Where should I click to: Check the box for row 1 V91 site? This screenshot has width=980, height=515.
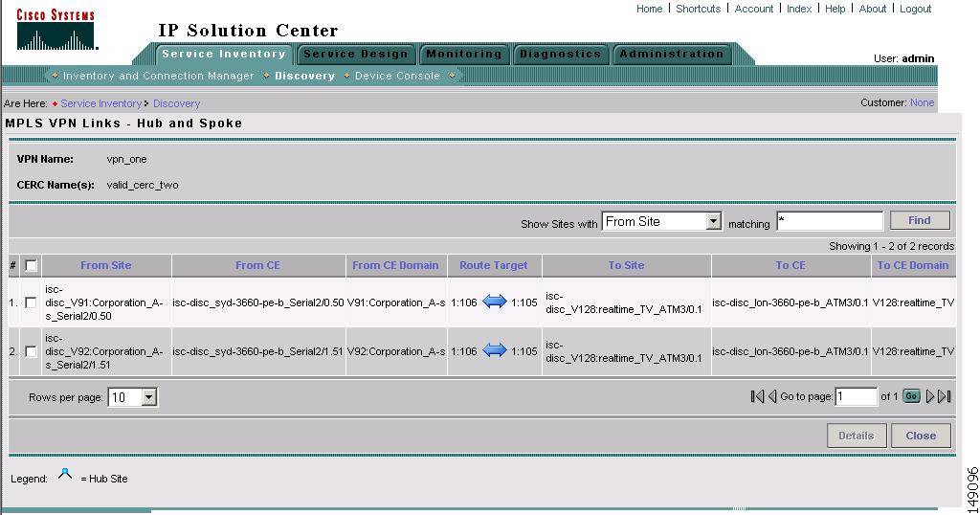(30, 302)
